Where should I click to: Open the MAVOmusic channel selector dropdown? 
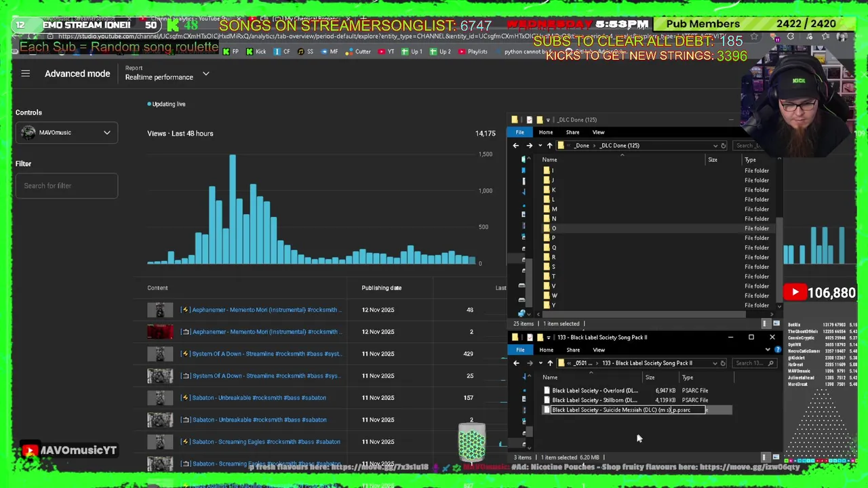(x=66, y=133)
